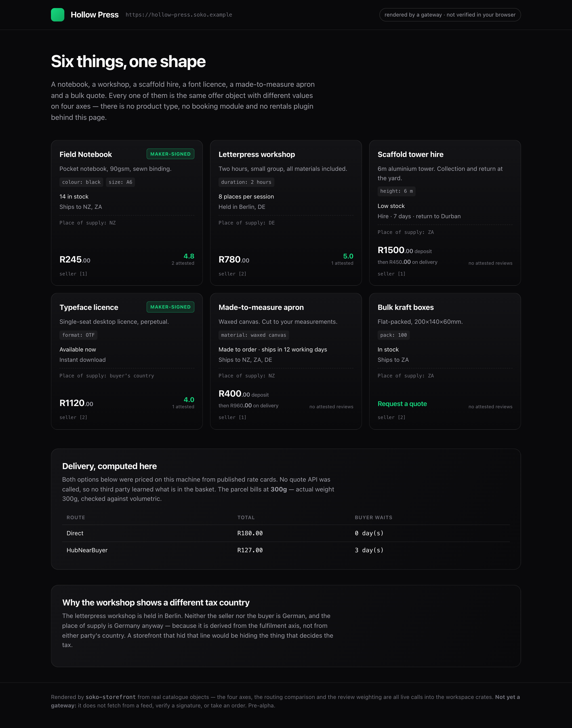Click 'Place of supply: buyer's country'
572x728 pixels.
[107, 376]
